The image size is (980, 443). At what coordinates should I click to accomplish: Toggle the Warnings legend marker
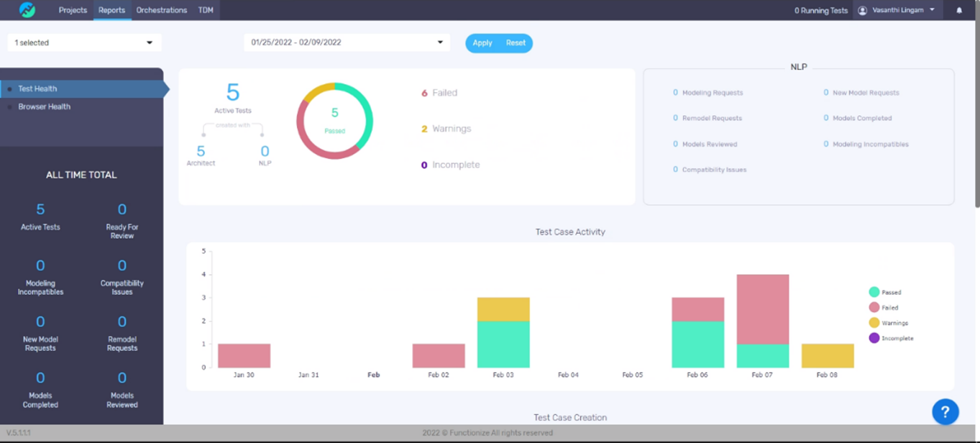(x=874, y=323)
